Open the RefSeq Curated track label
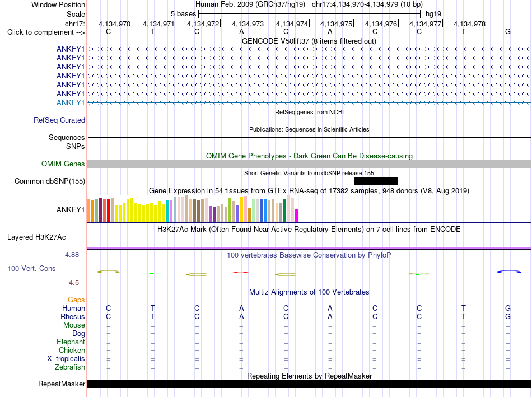 (59, 120)
